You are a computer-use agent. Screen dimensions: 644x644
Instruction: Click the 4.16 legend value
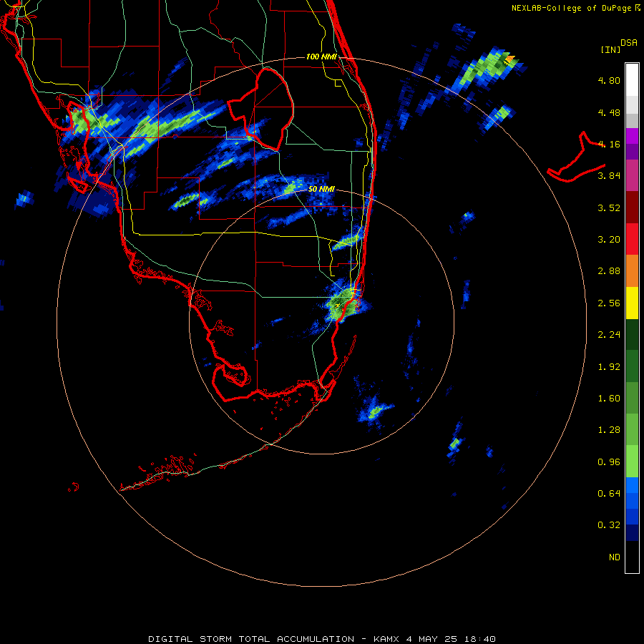click(x=609, y=144)
